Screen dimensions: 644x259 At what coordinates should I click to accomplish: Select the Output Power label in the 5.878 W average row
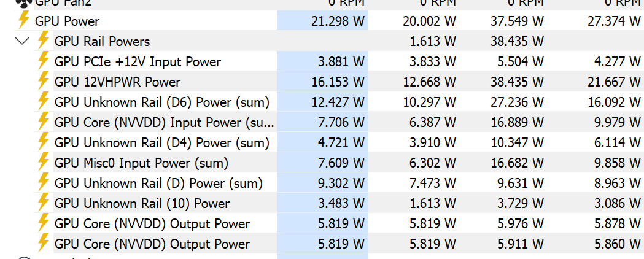pyautogui.click(x=152, y=224)
